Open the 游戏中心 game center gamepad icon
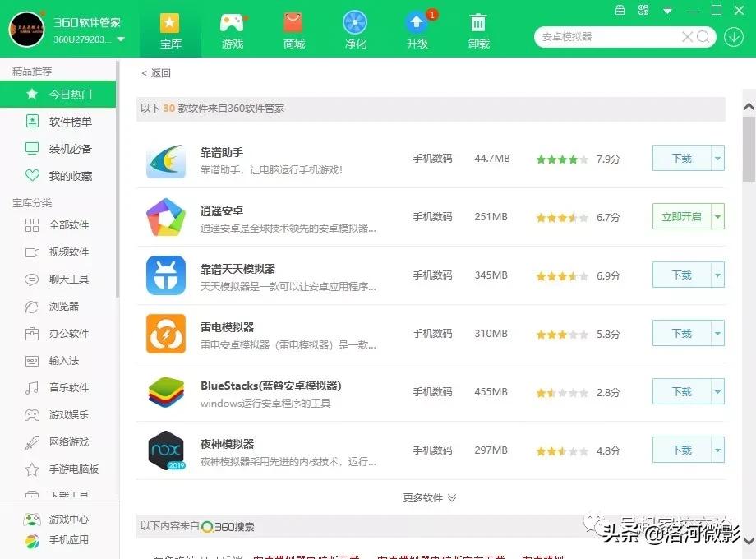 [x=58, y=519]
